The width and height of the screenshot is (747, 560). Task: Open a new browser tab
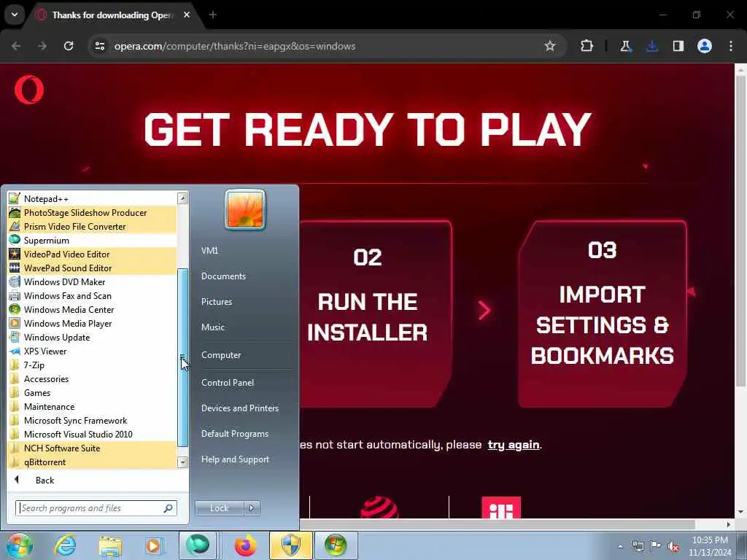tap(213, 15)
